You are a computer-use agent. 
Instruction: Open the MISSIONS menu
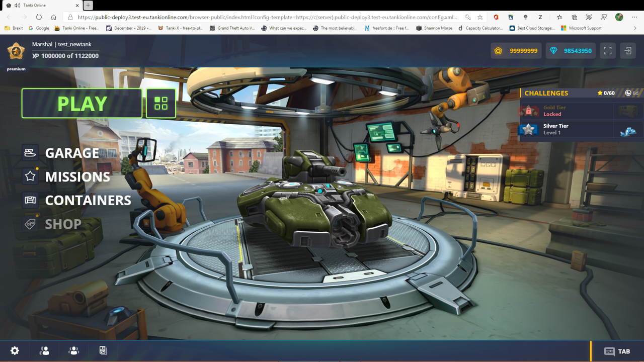(77, 176)
